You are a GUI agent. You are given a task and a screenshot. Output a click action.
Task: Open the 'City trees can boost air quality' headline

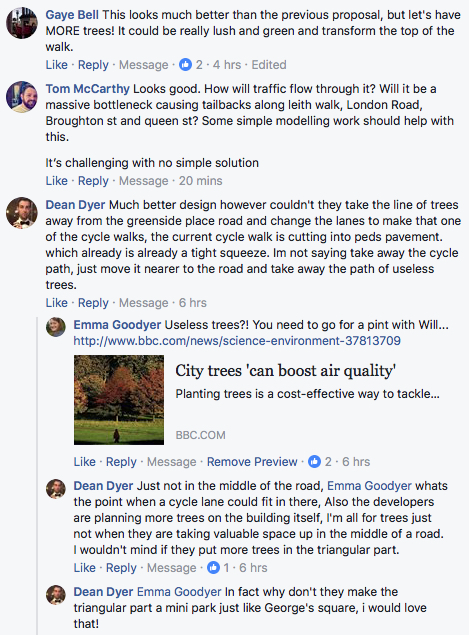[286, 371]
